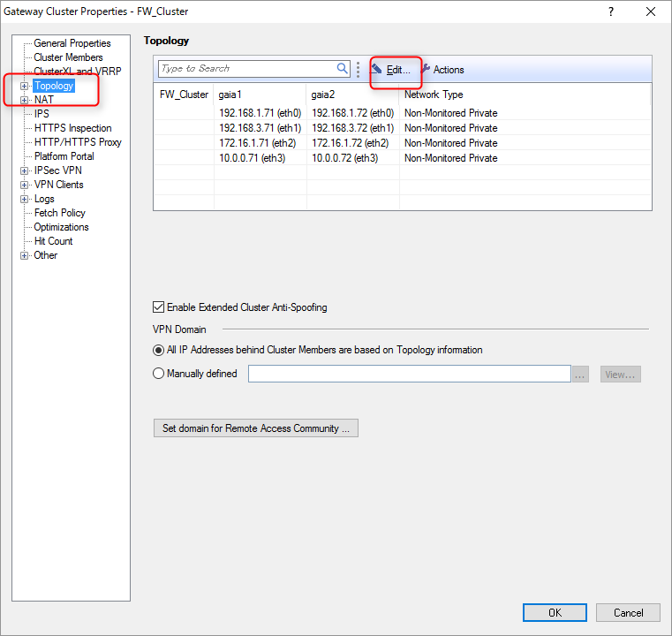672x636 pixels.
Task: Select the 192.168.3.72 (eth1) cell
Action: [352, 128]
